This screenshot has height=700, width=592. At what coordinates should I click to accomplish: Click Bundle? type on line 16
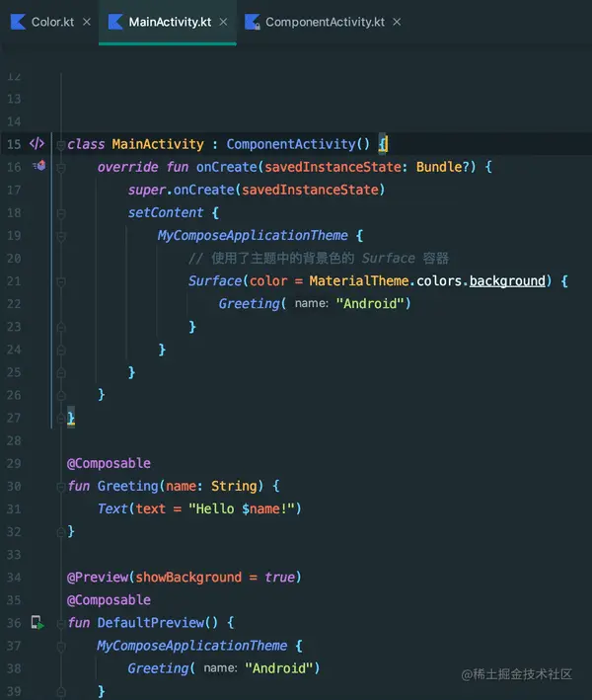click(x=442, y=167)
